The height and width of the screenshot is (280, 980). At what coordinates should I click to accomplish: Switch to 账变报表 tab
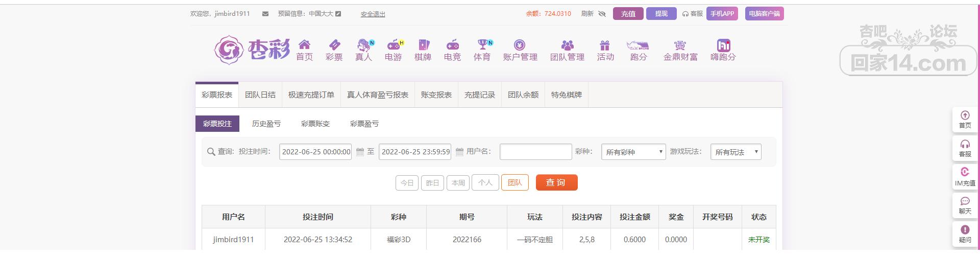tap(436, 95)
